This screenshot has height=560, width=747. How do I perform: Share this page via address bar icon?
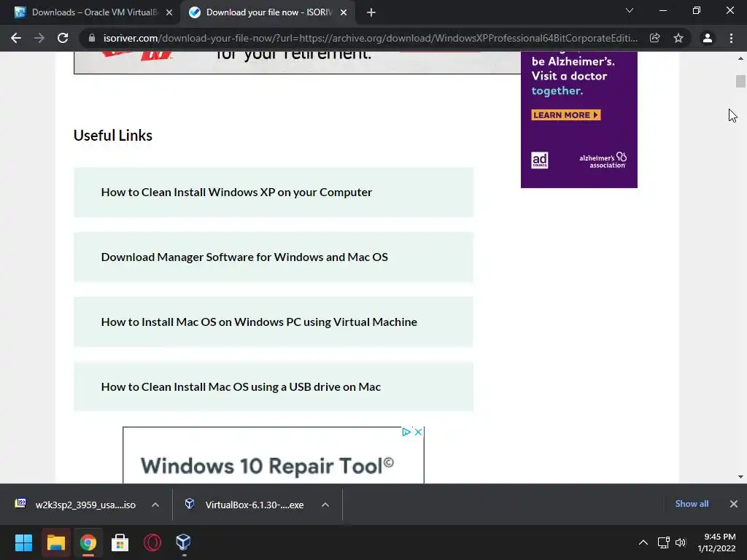pyautogui.click(x=654, y=38)
